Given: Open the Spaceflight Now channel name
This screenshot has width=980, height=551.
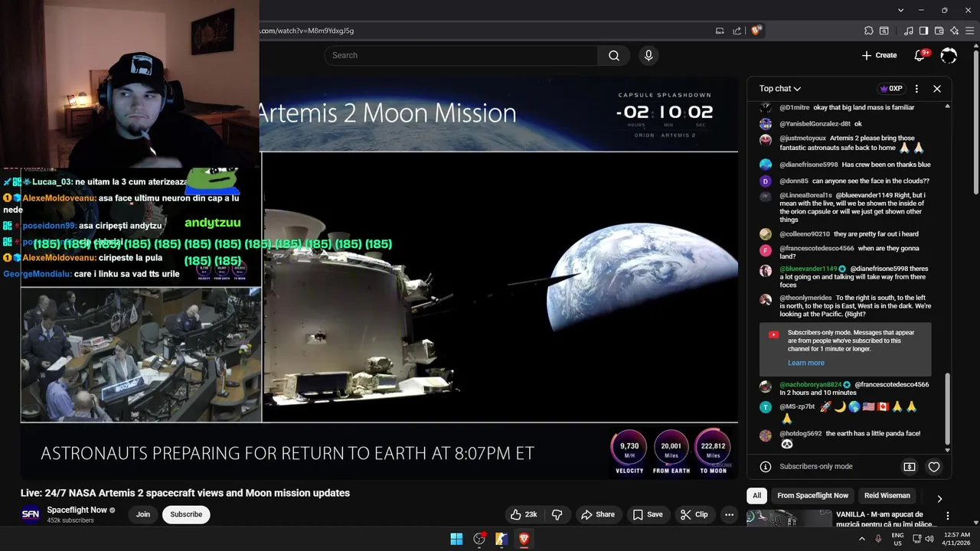Looking at the screenshot, I should 77,510.
